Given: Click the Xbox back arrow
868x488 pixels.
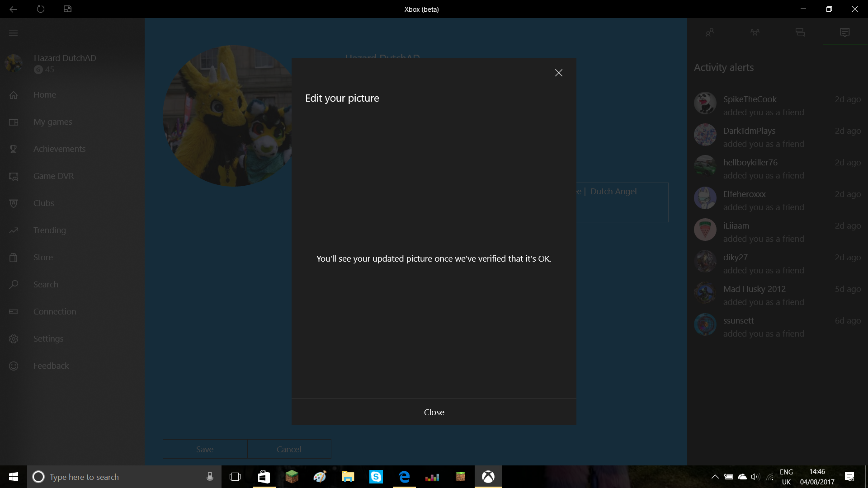Looking at the screenshot, I should (x=13, y=9).
